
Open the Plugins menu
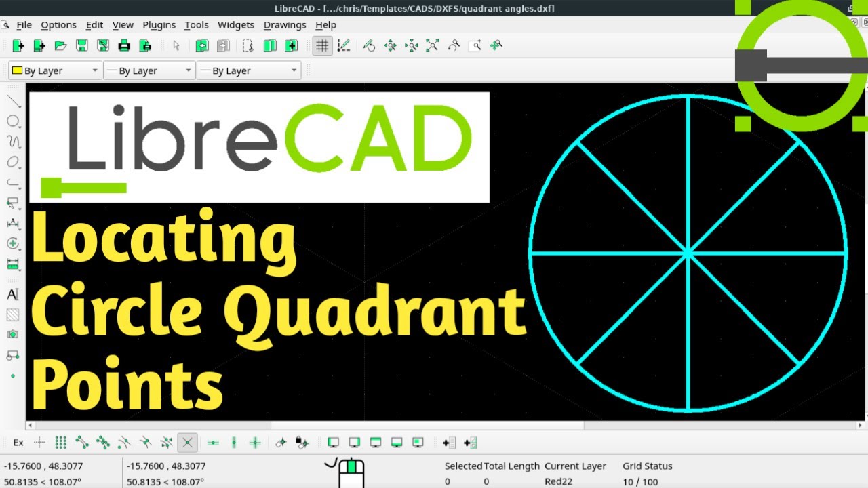coord(159,25)
